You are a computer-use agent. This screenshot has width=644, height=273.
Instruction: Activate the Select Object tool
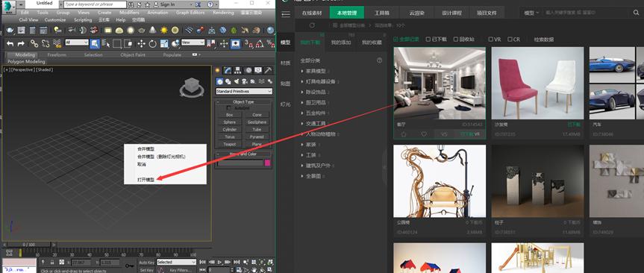[x=95, y=43]
